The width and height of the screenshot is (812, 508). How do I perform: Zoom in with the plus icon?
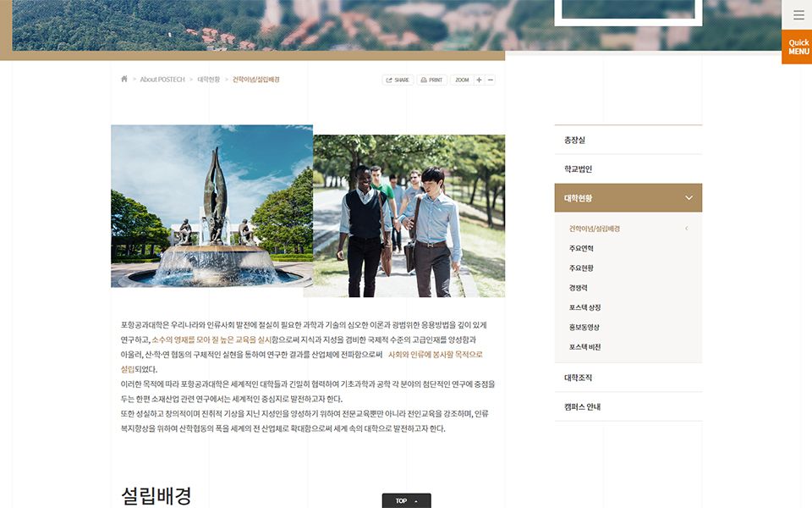(479, 80)
